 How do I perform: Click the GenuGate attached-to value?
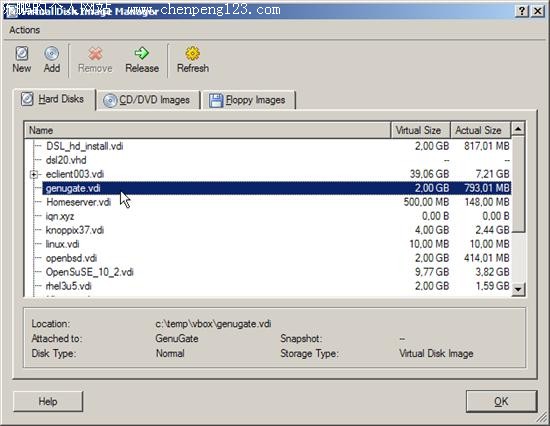click(177, 339)
